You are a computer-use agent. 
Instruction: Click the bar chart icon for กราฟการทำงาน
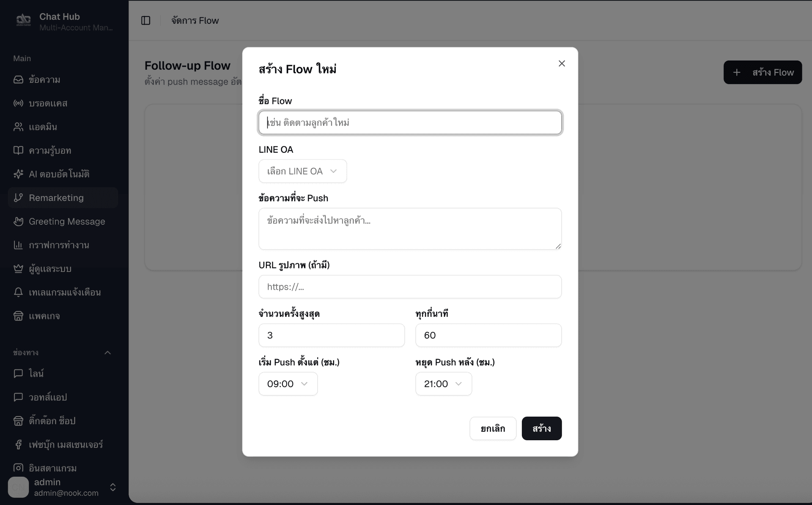coord(18,245)
